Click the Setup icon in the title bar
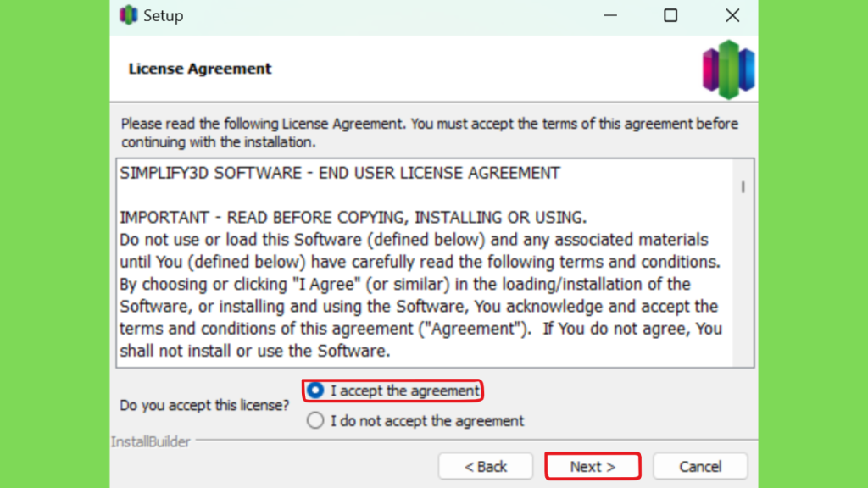This screenshot has height=488, width=868. (x=129, y=15)
